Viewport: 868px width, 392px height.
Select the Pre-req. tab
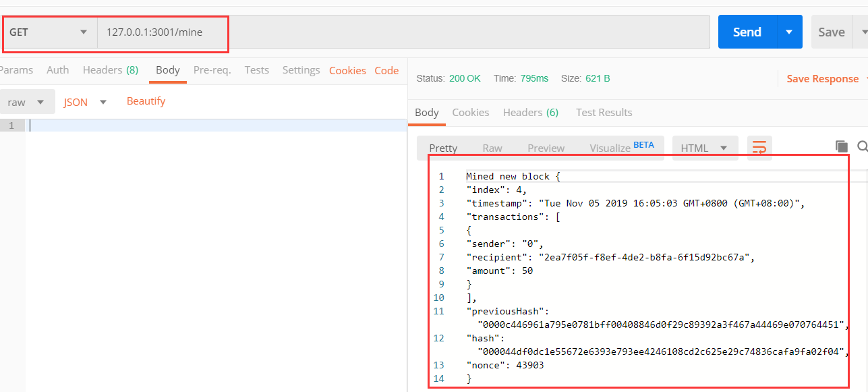click(212, 70)
